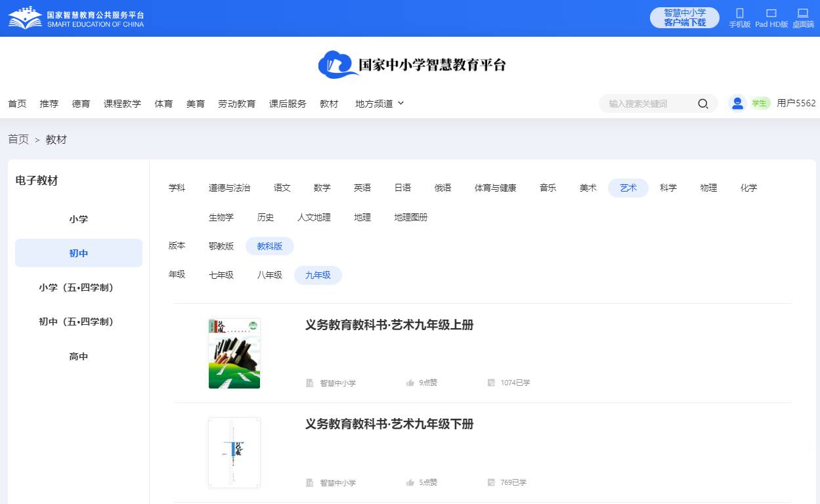The height and width of the screenshot is (504, 820).
Task: Select the 道德与法治 subject filter
Action: [x=229, y=188]
